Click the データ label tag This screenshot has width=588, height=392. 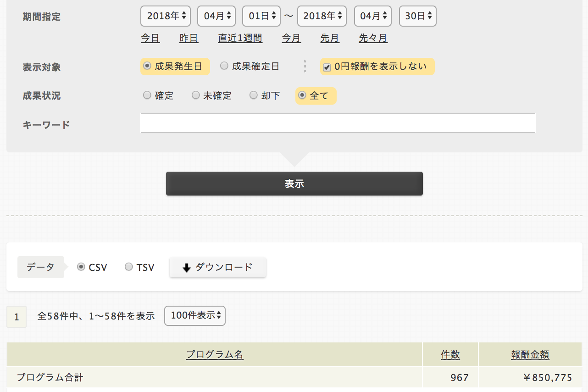point(40,267)
